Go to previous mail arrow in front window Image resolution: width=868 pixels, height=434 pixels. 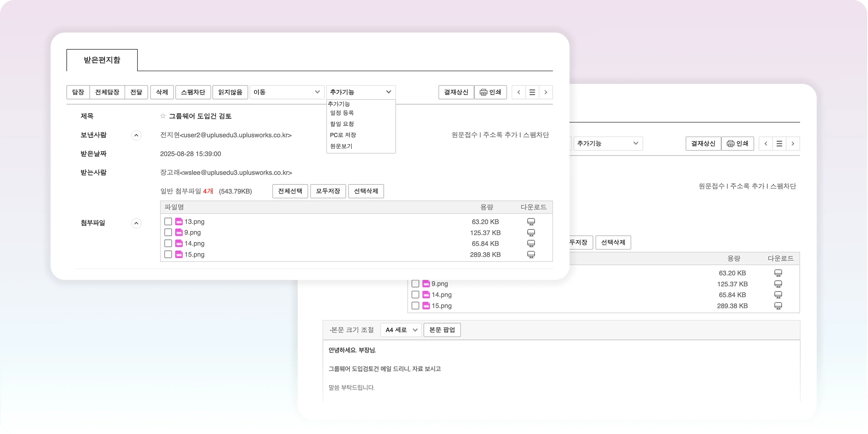coord(519,92)
